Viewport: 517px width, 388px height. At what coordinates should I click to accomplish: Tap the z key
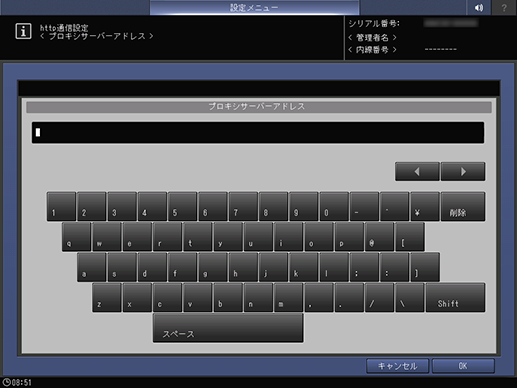tap(107, 298)
